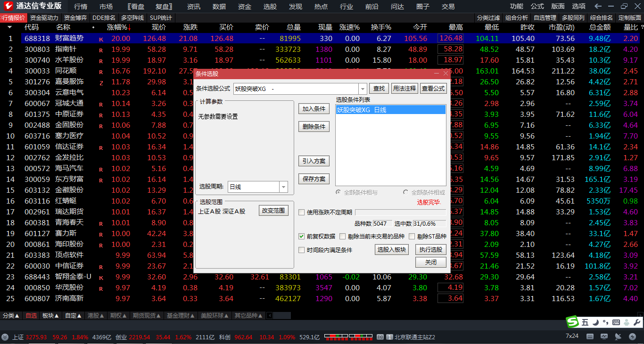Click Sogou user avatar icon
This screenshot has width=644, height=344.
point(626,322)
